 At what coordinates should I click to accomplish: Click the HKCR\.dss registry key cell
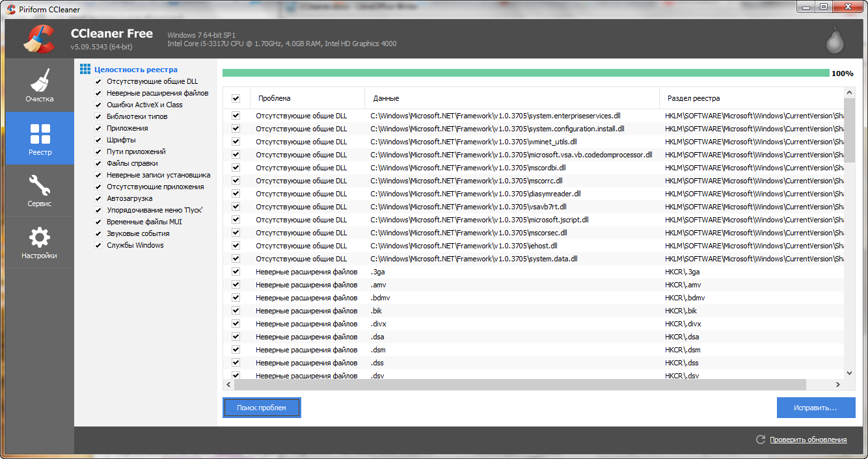[x=682, y=363]
